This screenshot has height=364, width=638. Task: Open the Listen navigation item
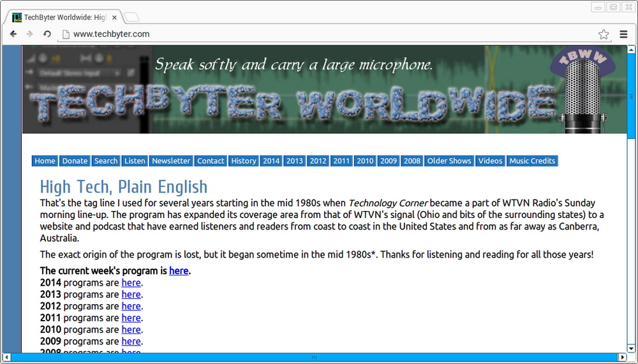point(135,161)
